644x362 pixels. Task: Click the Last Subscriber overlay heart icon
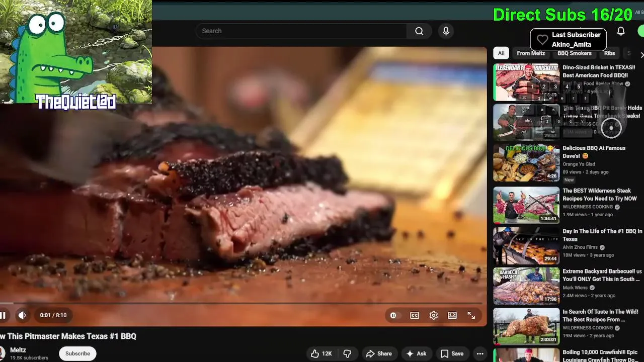point(542,40)
